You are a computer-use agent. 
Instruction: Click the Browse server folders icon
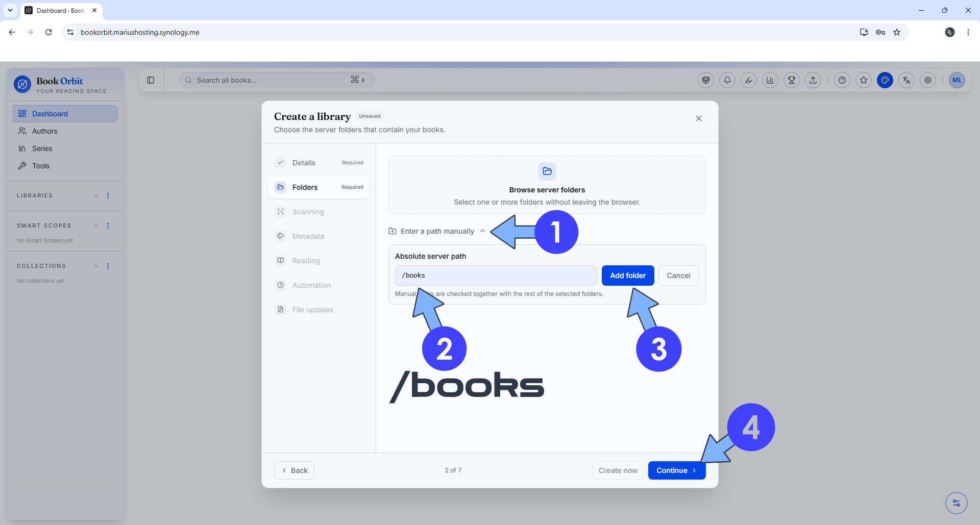click(x=547, y=171)
